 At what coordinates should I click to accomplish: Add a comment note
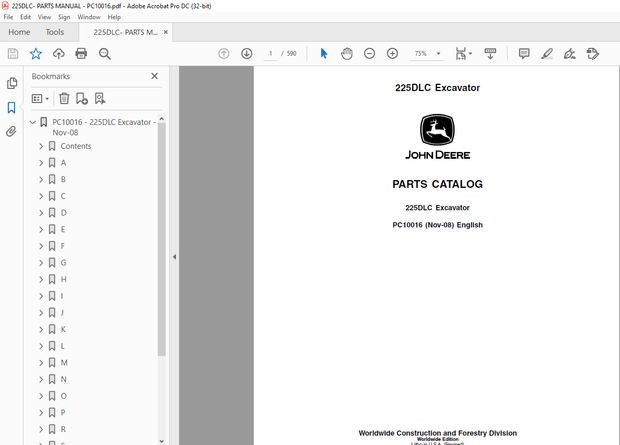[524, 53]
